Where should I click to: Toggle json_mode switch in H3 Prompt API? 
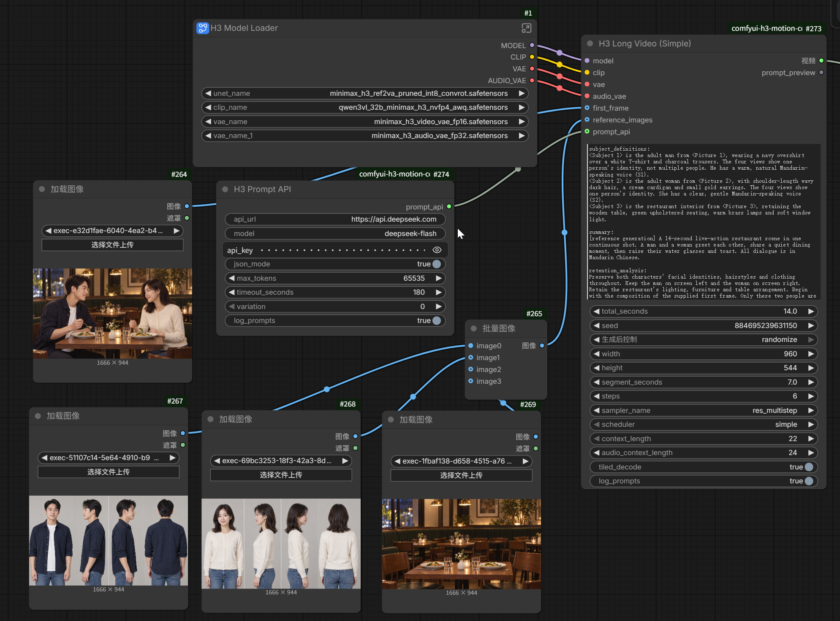(x=437, y=264)
